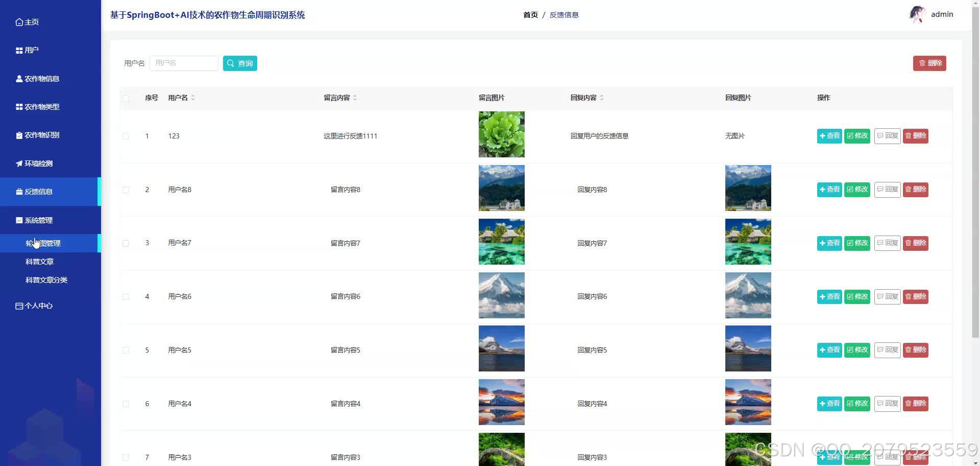Click the 农作物识别 recognition icon

click(18, 135)
